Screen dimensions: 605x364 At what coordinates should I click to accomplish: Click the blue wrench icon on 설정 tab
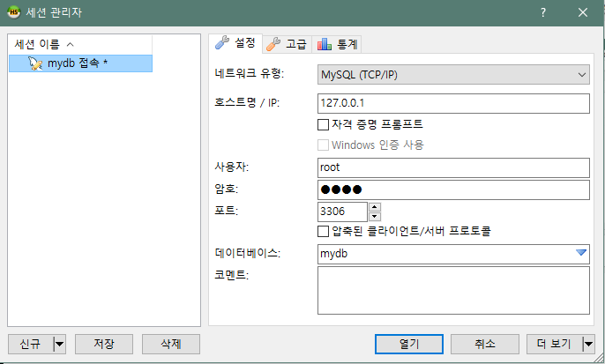coord(222,43)
